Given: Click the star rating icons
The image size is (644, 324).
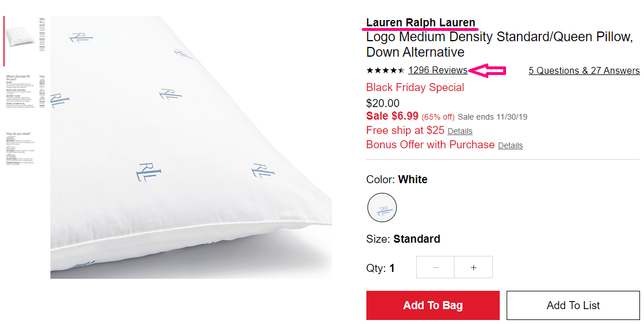Looking at the screenshot, I should tap(385, 70).
